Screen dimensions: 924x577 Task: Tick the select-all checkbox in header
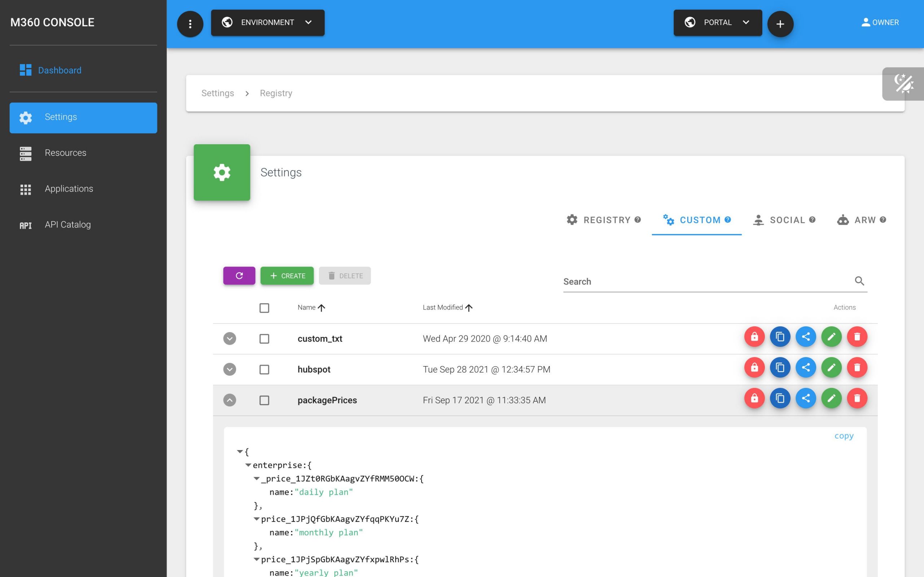coord(264,308)
